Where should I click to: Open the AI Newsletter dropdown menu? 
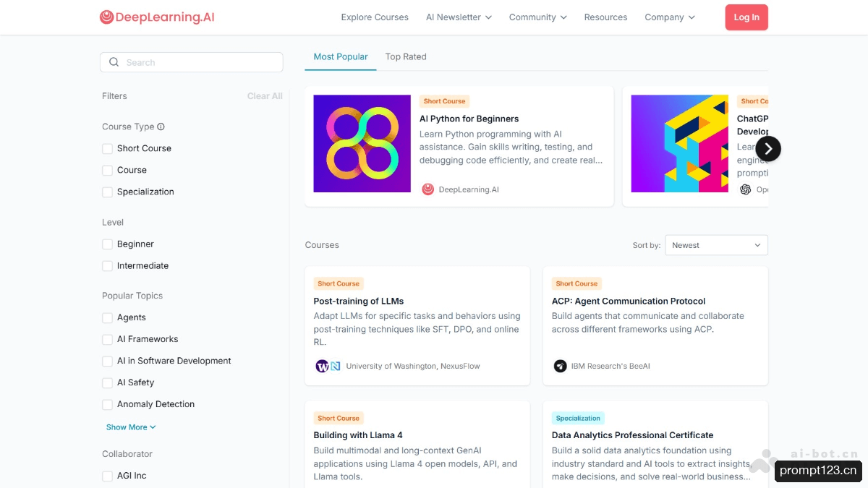(x=459, y=17)
